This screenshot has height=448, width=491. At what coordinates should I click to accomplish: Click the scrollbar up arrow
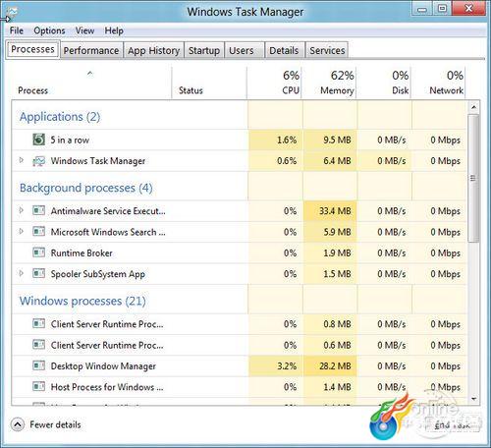(473, 107)
